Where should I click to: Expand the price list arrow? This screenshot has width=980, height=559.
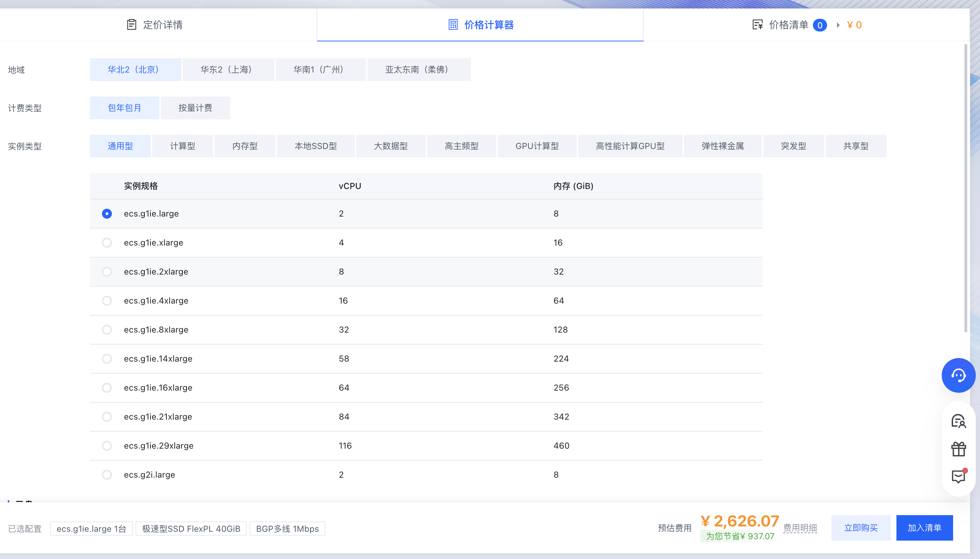coord(838,25)
